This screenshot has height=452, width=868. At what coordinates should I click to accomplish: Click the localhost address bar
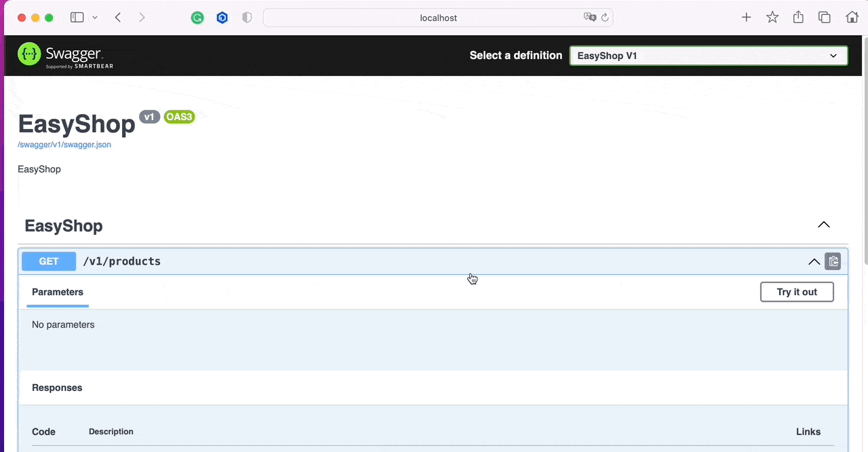pyautogui.click(x=438, y=18)
